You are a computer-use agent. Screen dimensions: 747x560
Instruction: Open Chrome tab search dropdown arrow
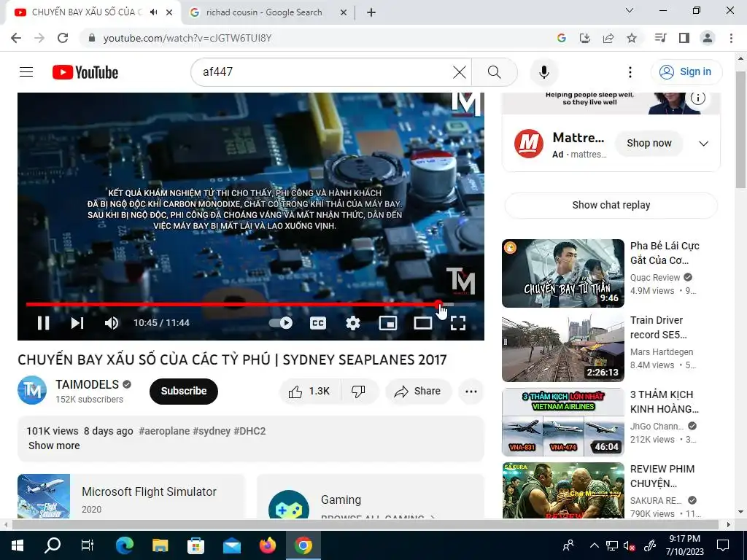point(630,10)
